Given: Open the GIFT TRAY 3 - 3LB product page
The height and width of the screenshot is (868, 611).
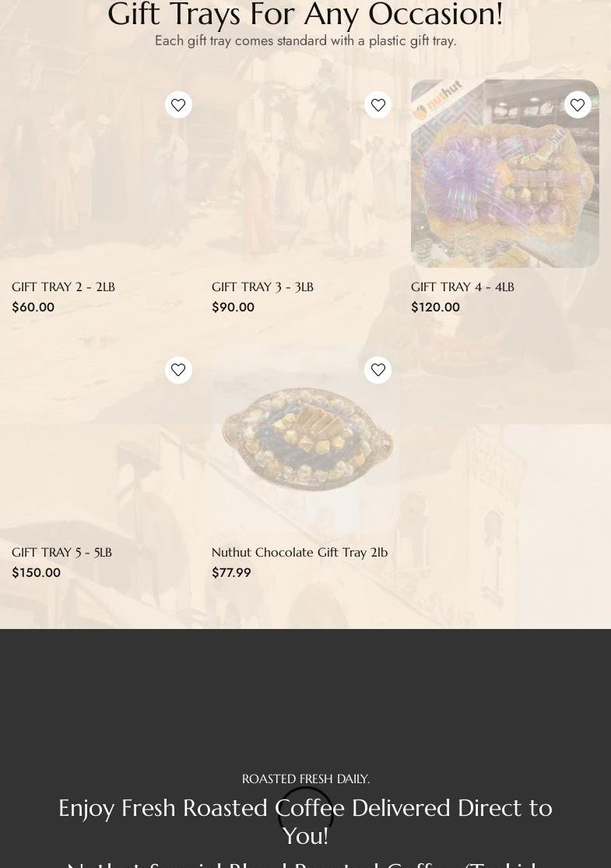Looking at the screenshot, I should pos(262,286).
